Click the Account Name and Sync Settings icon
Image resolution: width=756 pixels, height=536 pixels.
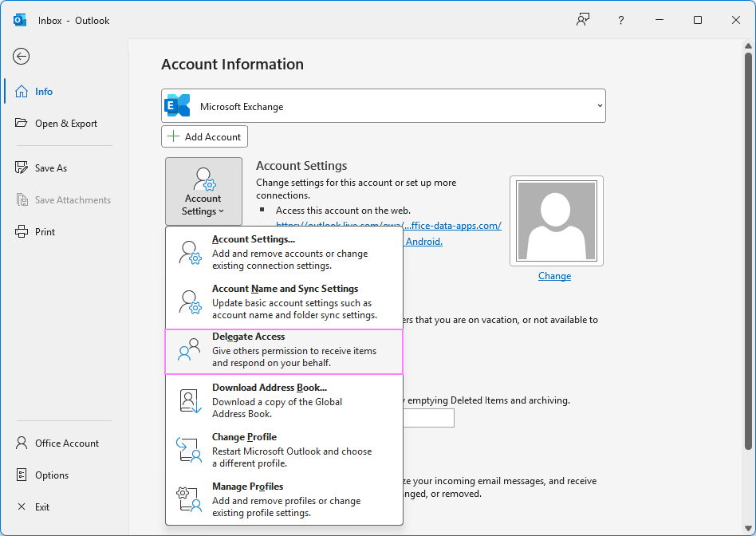190,302
